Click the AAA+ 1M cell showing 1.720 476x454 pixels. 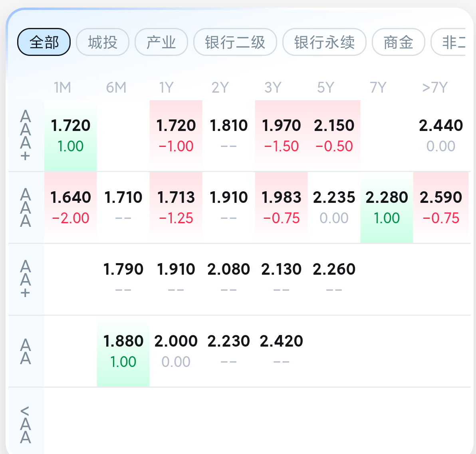71,135
